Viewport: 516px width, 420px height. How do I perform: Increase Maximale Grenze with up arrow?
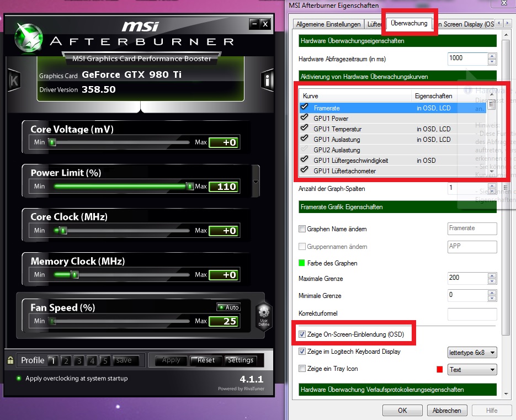492,275
